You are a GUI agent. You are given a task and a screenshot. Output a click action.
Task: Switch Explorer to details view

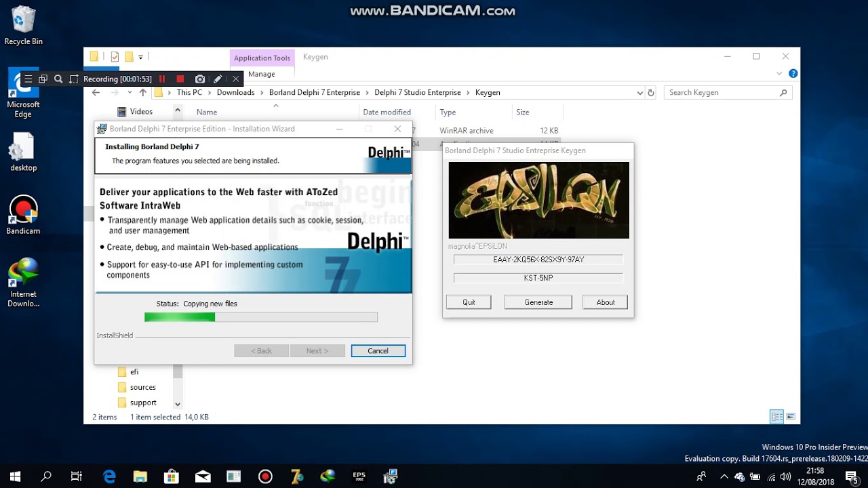tap(777, 417)
